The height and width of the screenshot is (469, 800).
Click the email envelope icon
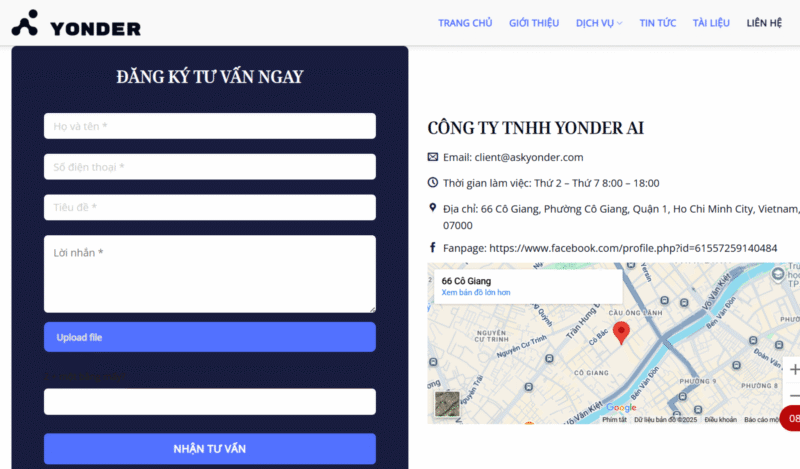433,157
